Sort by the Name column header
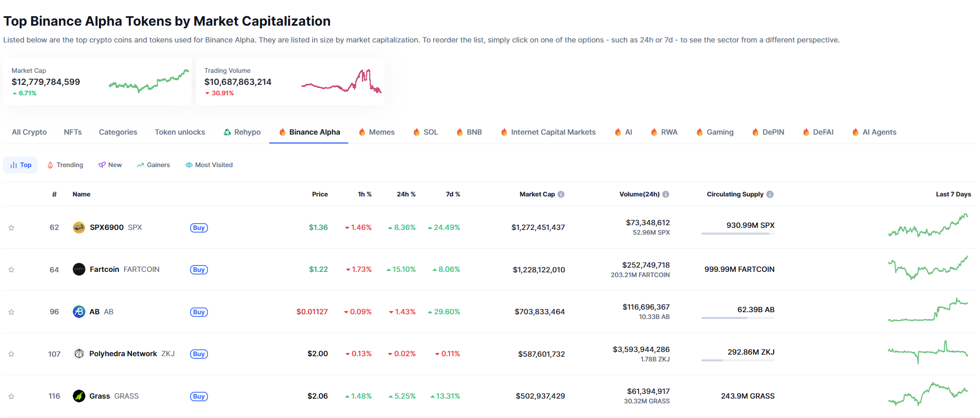This screenshot has height=418, width=980. pyautogui.click(x=81, y=194)
